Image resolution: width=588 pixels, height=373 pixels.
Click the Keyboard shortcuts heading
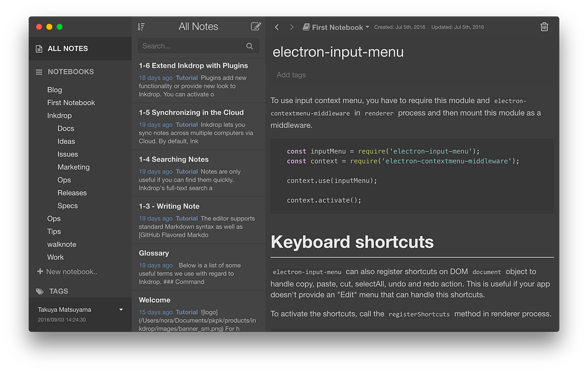point(352,242)
